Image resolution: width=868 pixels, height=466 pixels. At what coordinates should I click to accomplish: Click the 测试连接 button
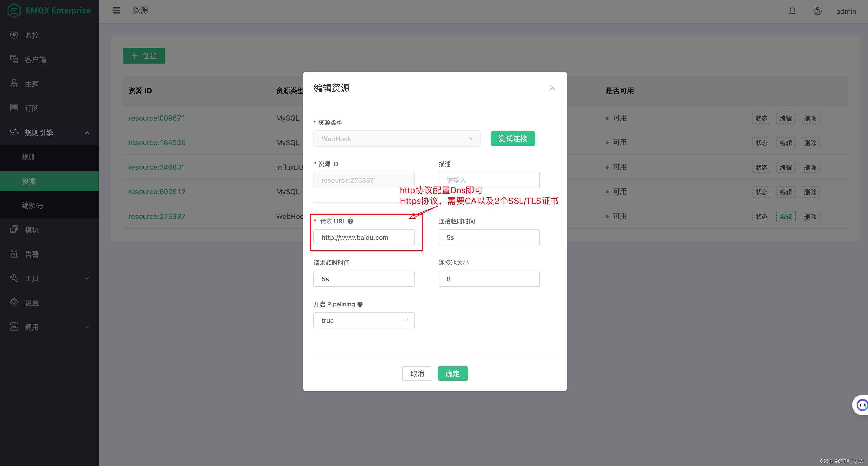(x=512, y=139)
